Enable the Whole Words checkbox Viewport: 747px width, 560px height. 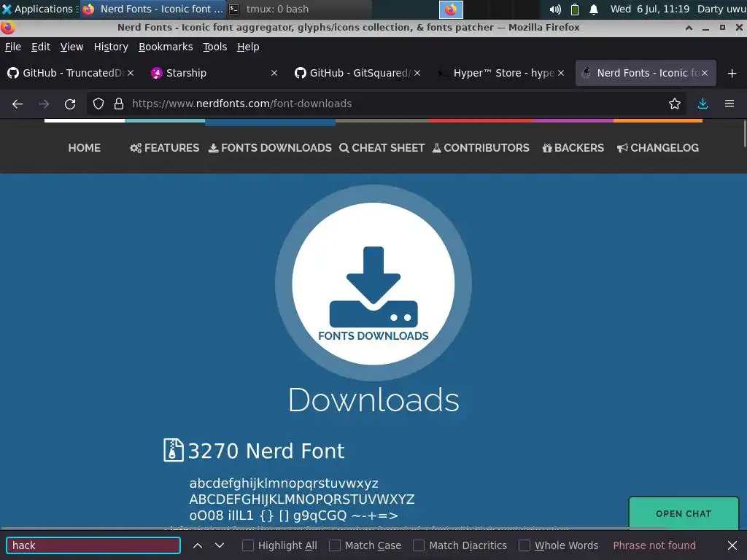click(525, 545)
